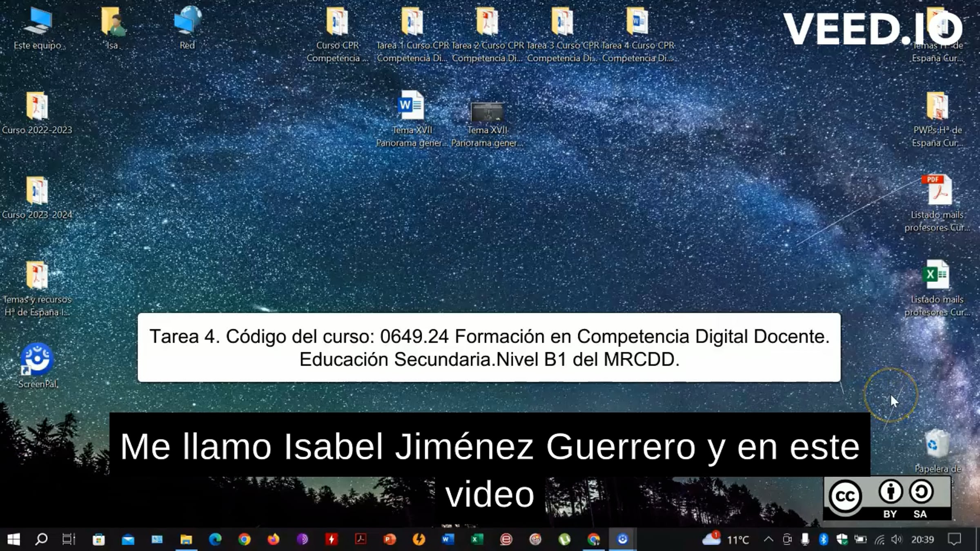
Task: Open Wi-Fi network tray icon
Action: 879,540
